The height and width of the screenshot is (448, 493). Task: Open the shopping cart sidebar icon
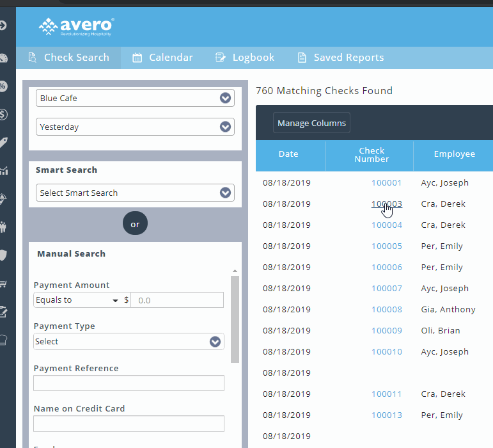click(3, 284)
